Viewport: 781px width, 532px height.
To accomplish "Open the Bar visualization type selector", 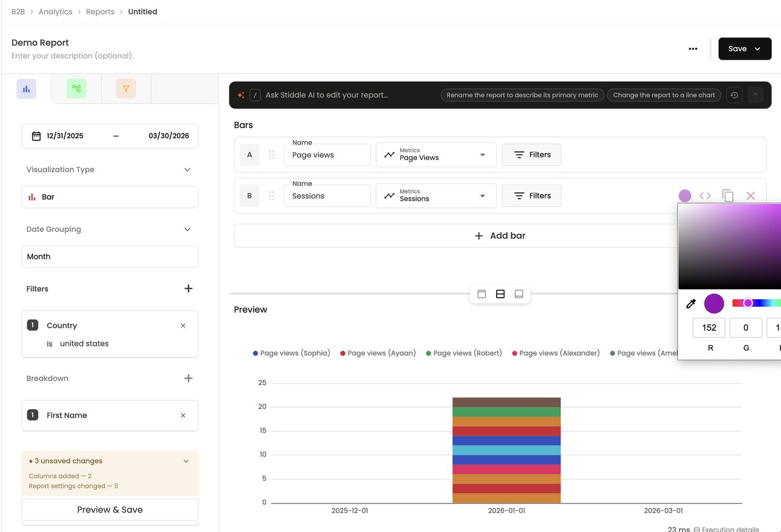I will (x=110, y=197).
